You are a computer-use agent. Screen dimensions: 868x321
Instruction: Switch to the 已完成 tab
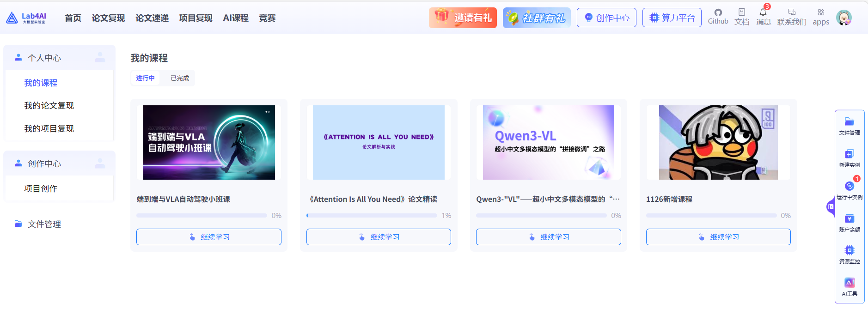180,78
